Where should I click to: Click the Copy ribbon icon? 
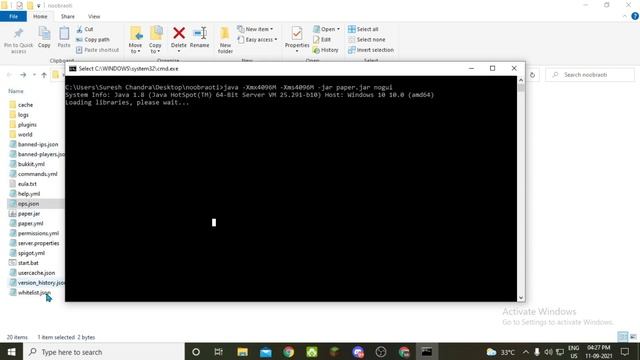pos(44,38)
